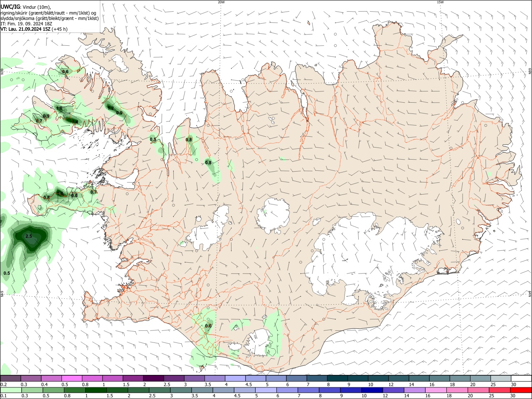The height and width of the screenshot is (399, 532).
Task: Click the '15W' longitude label
Action: (440, 2)
